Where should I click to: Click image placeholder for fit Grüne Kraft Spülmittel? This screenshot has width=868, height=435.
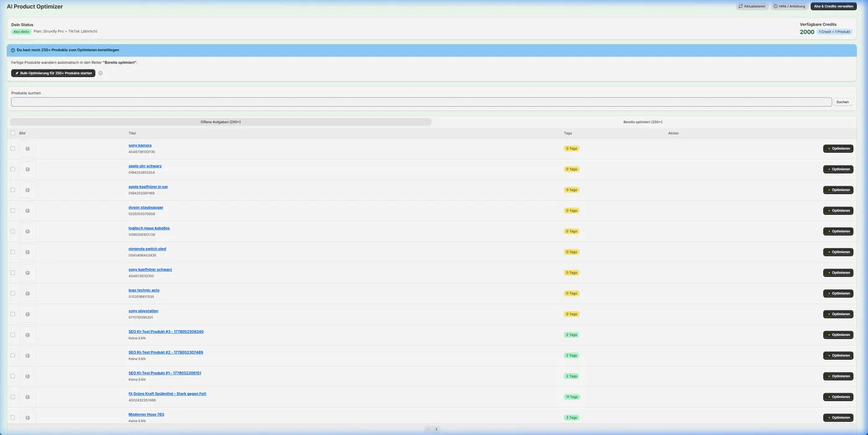click(x=27, y=397)
